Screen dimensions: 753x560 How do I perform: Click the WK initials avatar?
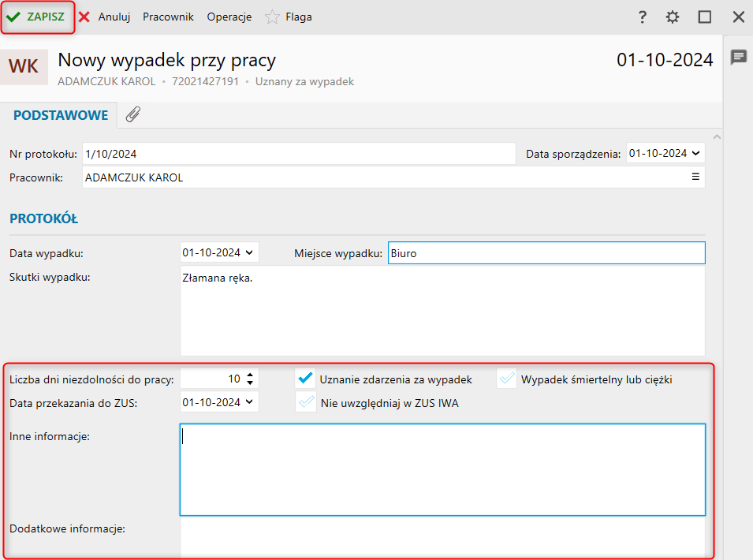24,66
